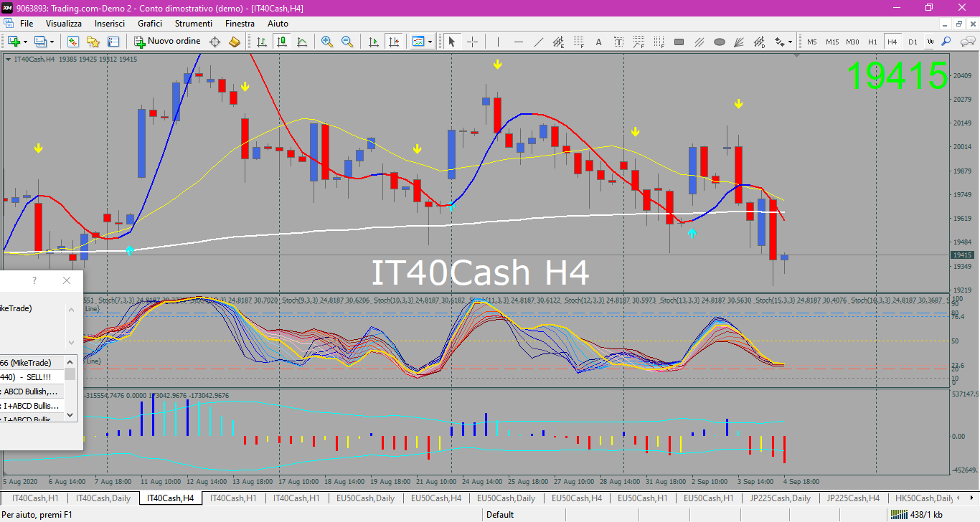The image size is (980, 522).
Task: Switch timeframe to M15
Action: tap(832, 42)
